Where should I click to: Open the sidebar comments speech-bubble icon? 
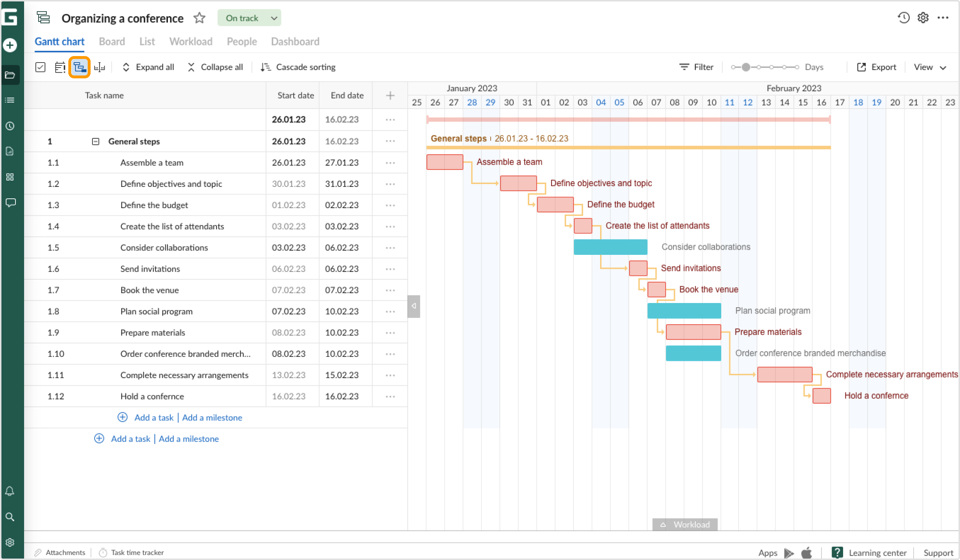point(10,202)
